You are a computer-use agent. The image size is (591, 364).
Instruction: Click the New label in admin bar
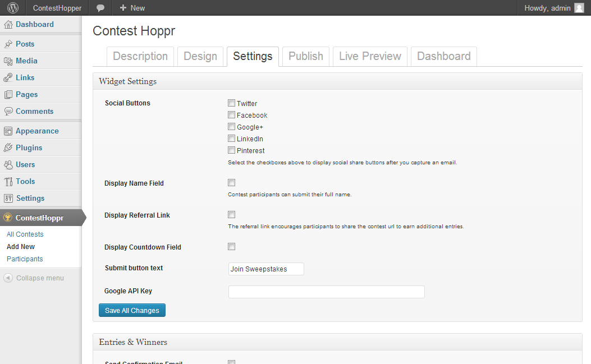point(138,8)
